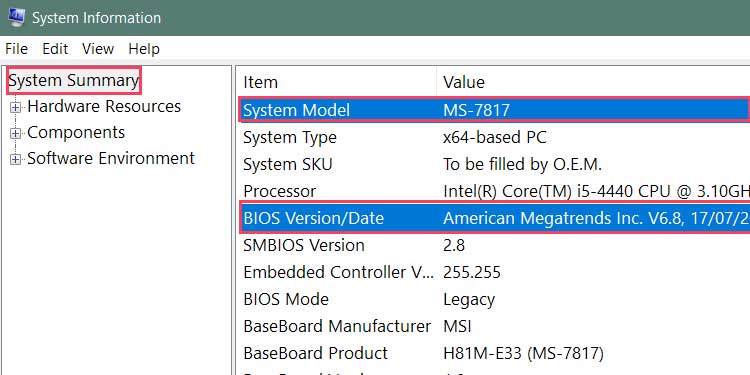Click the 255.255 value

[472, 272]
